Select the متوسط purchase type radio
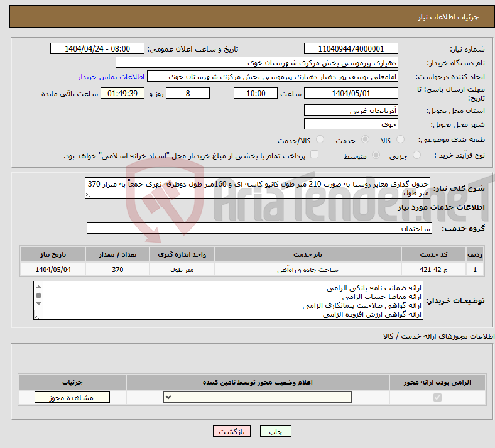The height and width of the screenshot is (448, 495). pyautogui.click(x=376, y=155)
